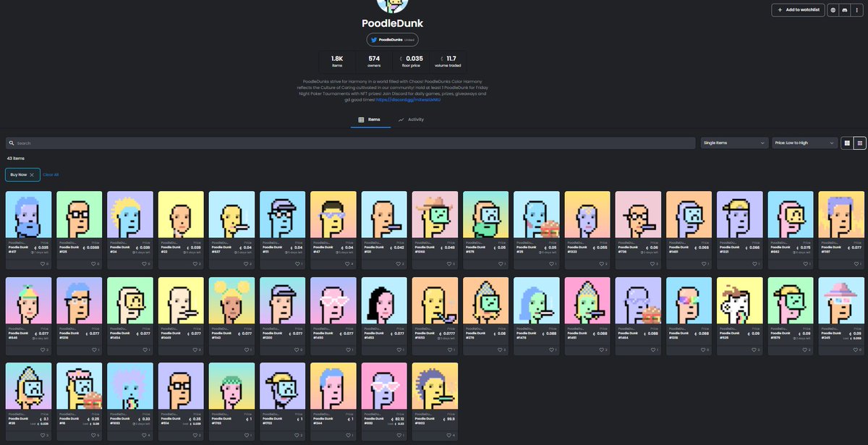Open Poodle Dunk #1323 thumbnail

[x=588, y=214]
